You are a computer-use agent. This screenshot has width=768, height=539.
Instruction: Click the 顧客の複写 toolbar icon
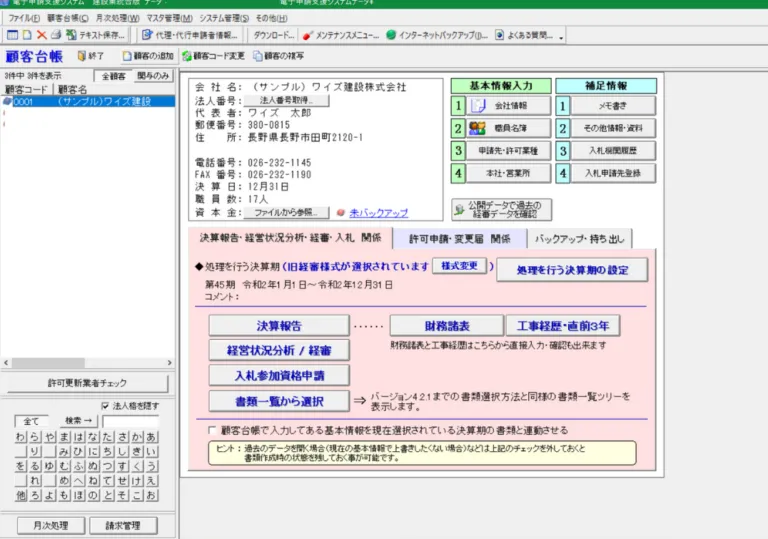click(279, 57)
